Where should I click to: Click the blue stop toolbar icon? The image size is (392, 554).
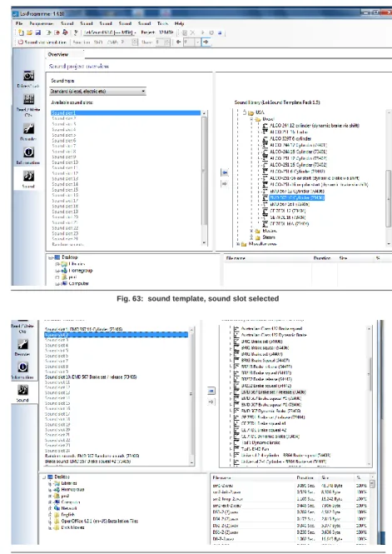click(x=220, y=32)
